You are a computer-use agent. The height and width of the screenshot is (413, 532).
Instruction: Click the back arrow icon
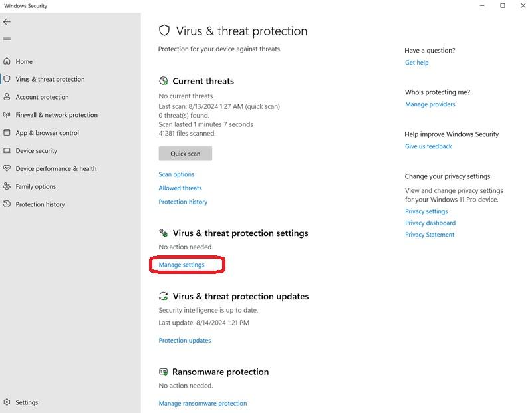pos(7,21)
